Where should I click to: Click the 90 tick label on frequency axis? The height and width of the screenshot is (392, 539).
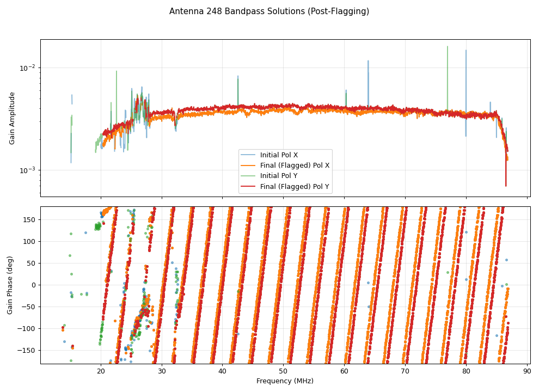click(527, 371)
